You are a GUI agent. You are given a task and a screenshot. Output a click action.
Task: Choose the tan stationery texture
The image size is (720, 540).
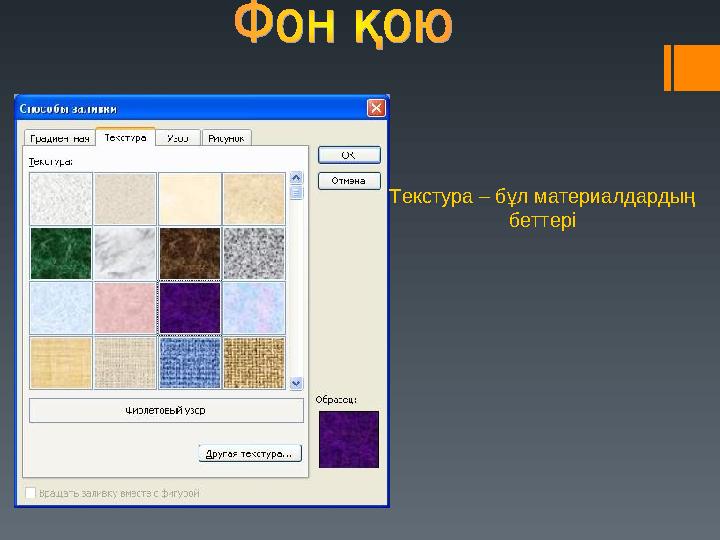point(254,199)
